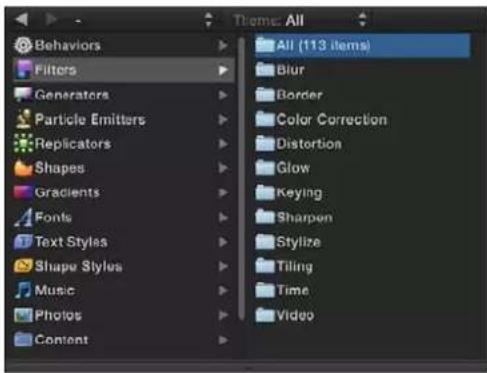Click the Particle Emitters icon
This screenshot has width=487, height=373.
[x=23, y=119]
